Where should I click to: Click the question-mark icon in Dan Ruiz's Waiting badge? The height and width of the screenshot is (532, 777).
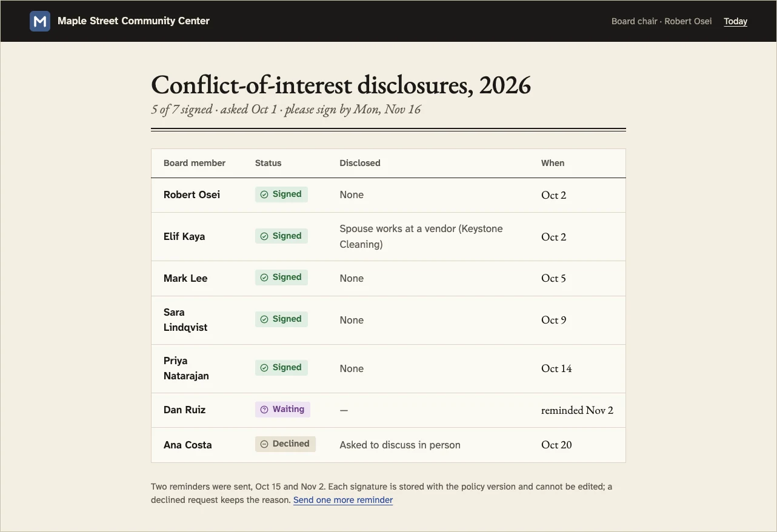click(x=264, y=410)
